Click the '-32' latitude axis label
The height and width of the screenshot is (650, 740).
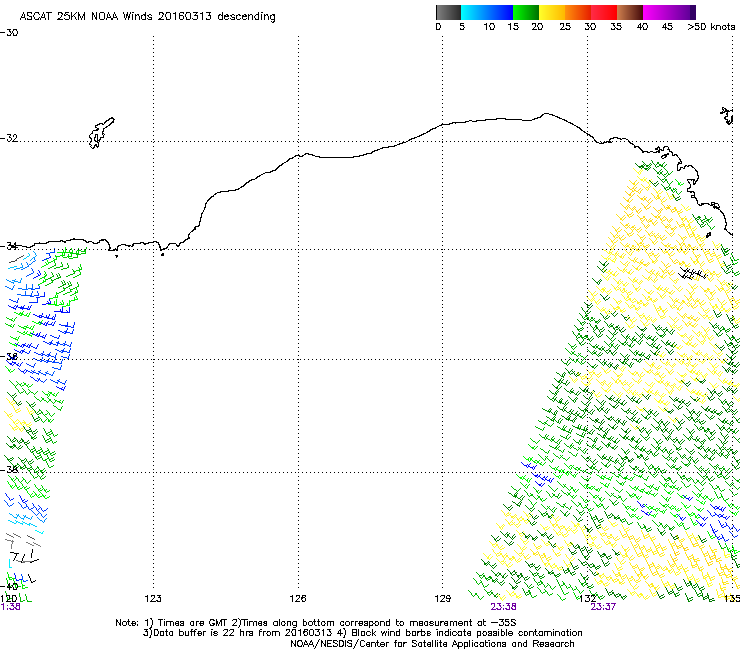coord(9,138)
